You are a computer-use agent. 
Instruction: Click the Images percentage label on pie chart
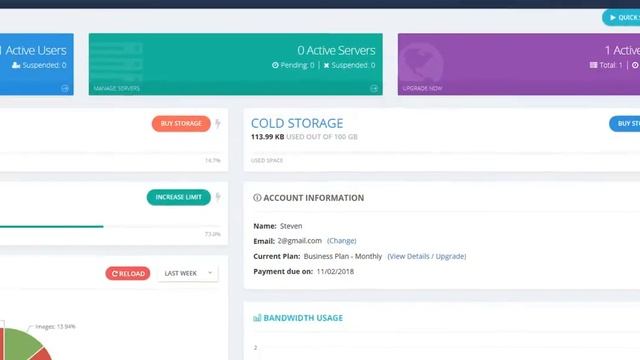click(55, 327)
